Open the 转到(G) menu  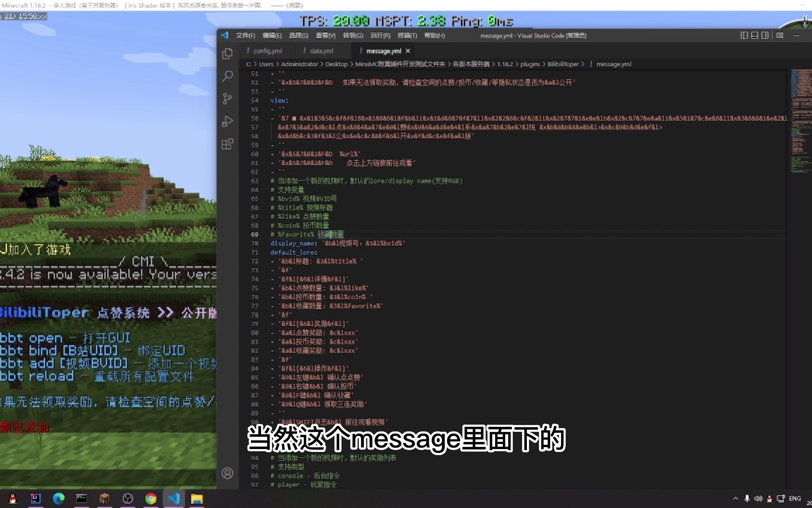[x=353, y=36]
